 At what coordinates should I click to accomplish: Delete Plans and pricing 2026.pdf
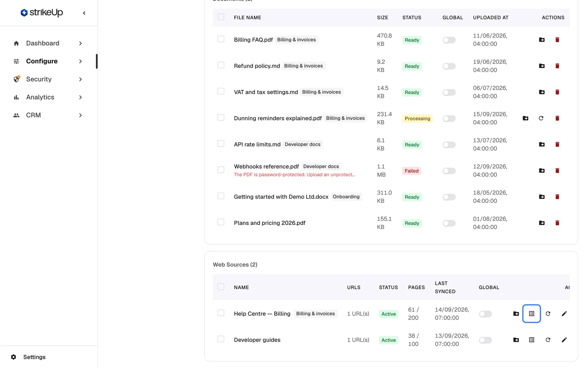[557, 223]
